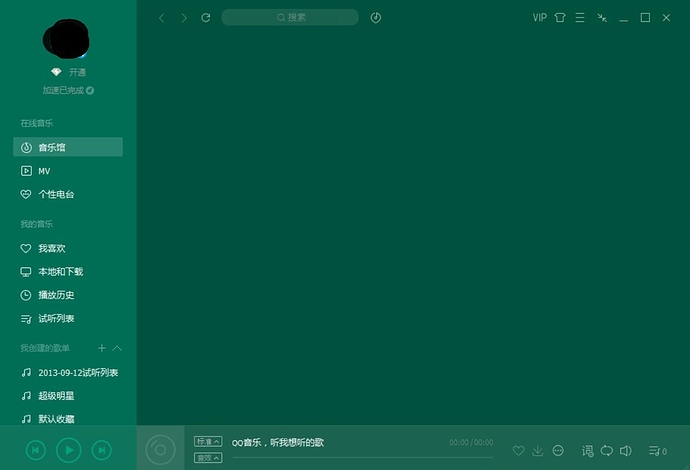Click the 00:00 / 00:00 time display
The image size is (690, 470).
coord(471,442)
